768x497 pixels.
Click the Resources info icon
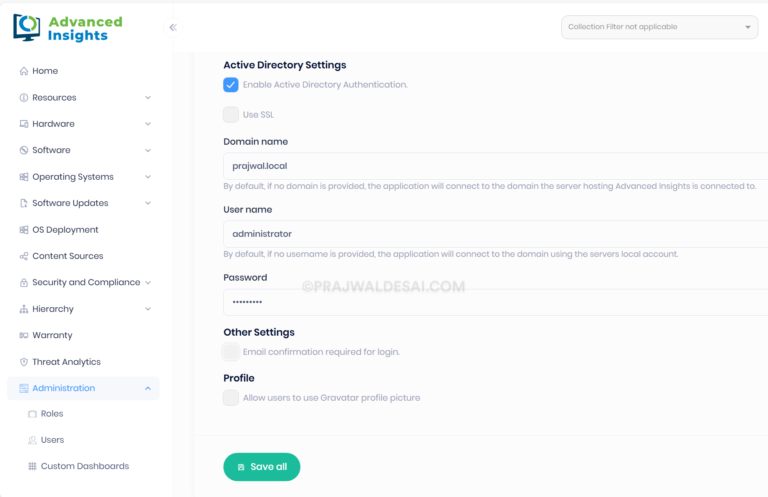(24, 97)
